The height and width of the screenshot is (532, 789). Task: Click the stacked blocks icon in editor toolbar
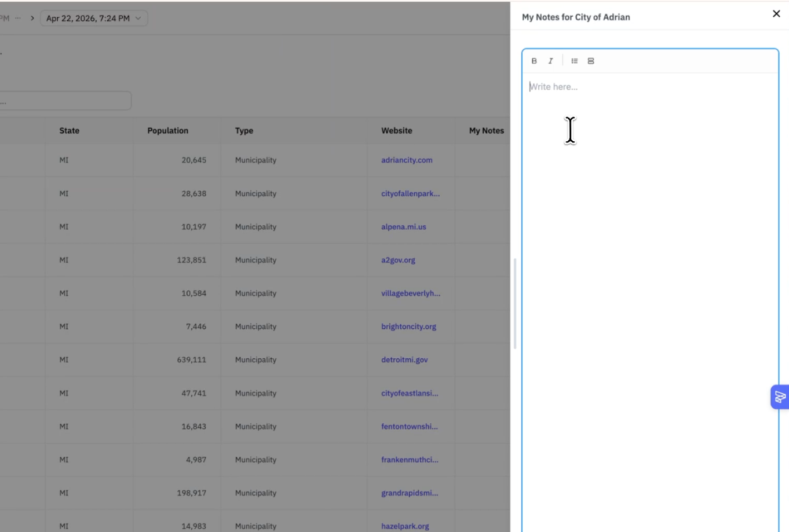pos(591,61)
